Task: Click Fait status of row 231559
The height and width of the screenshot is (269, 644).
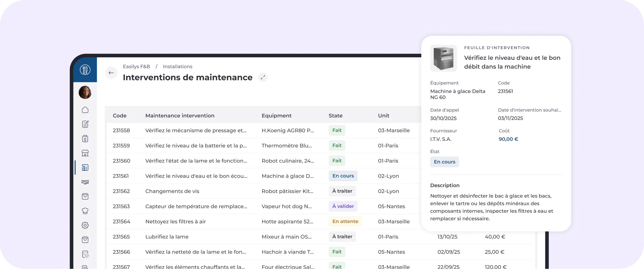Action: point(337,146)
